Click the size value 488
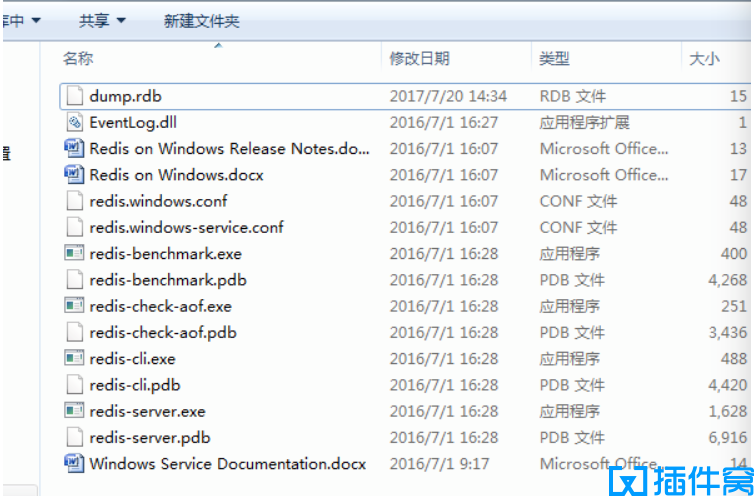This screenshot has width=754, height=496. [734, 358]
